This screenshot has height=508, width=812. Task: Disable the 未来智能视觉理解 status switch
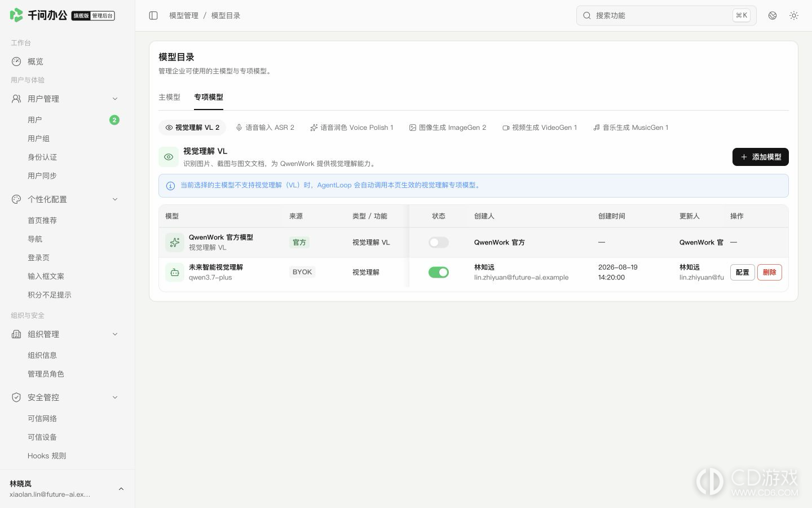[x=439, y=273]
